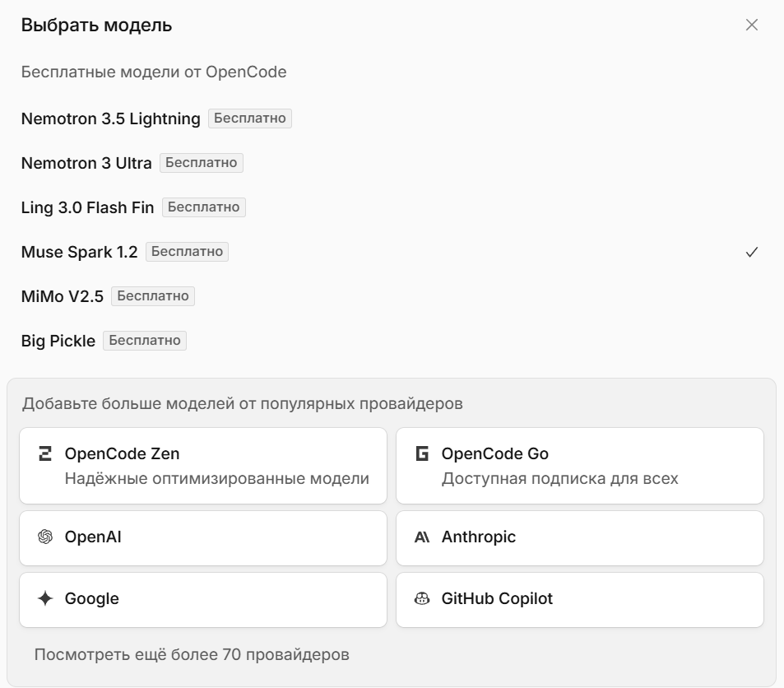The width and height of the screenshot is (784, 688).
Task: Click the Anthropic logo icon
Action: pyautogui.click(x=422, y=537)
